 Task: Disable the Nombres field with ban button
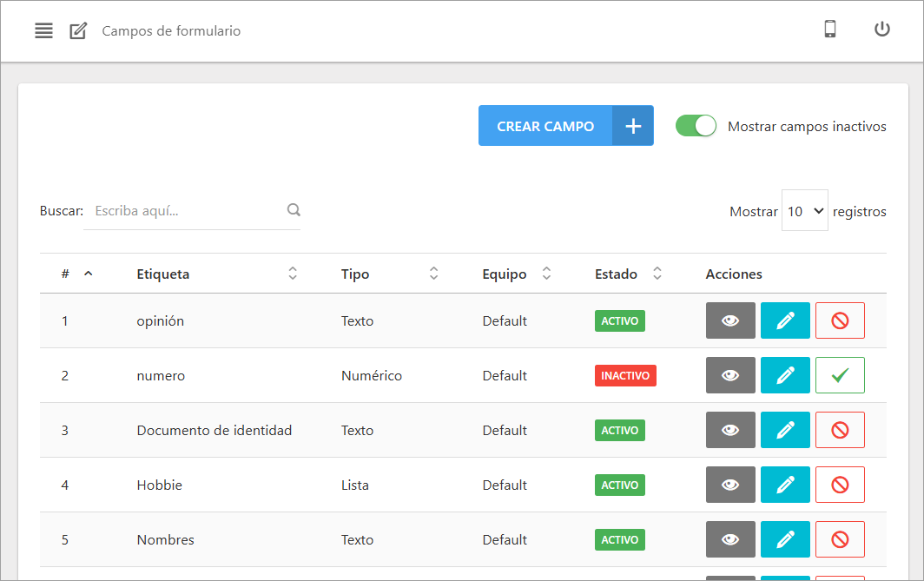(840, 539)
